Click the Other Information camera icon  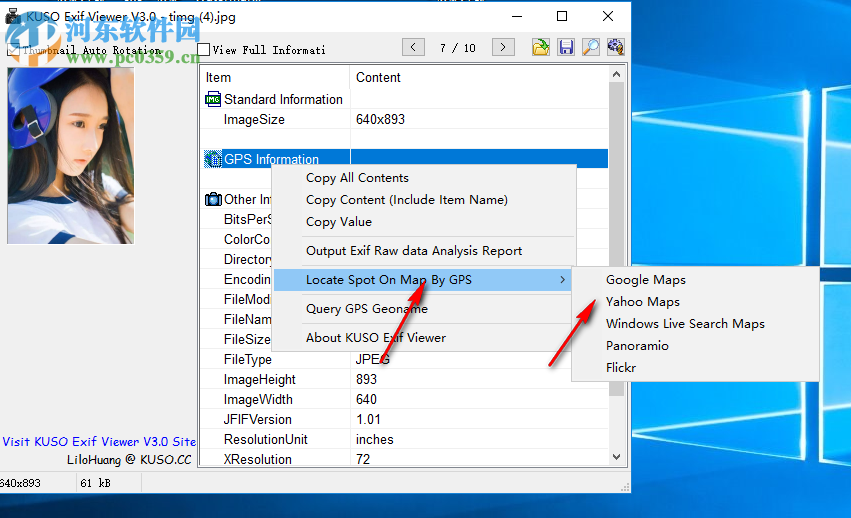click(213, 199)
